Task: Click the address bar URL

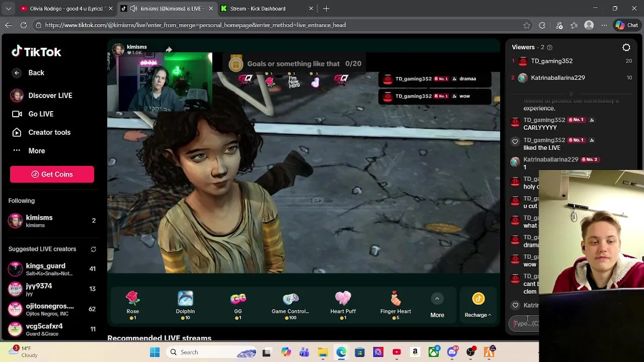Action: [x=195, y=25]
